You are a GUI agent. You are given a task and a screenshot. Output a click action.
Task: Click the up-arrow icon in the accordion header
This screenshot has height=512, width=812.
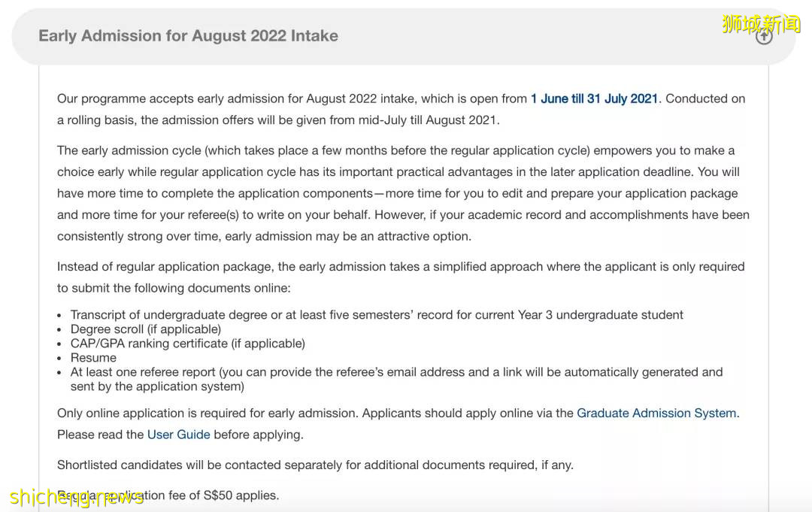764,36
